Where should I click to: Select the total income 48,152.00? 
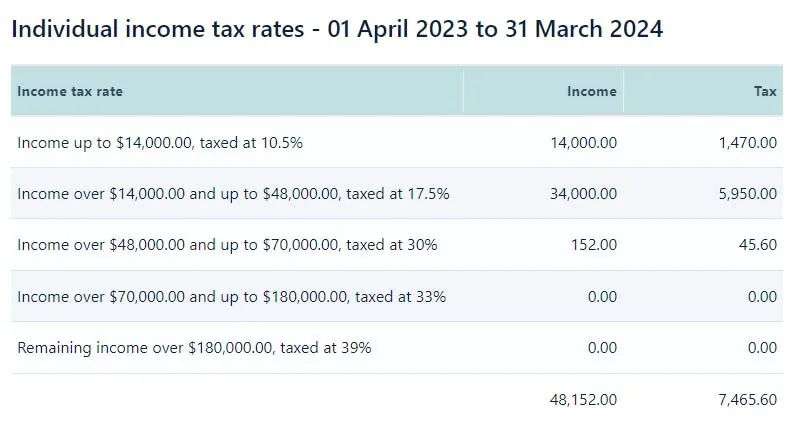[x=583, y=400]
